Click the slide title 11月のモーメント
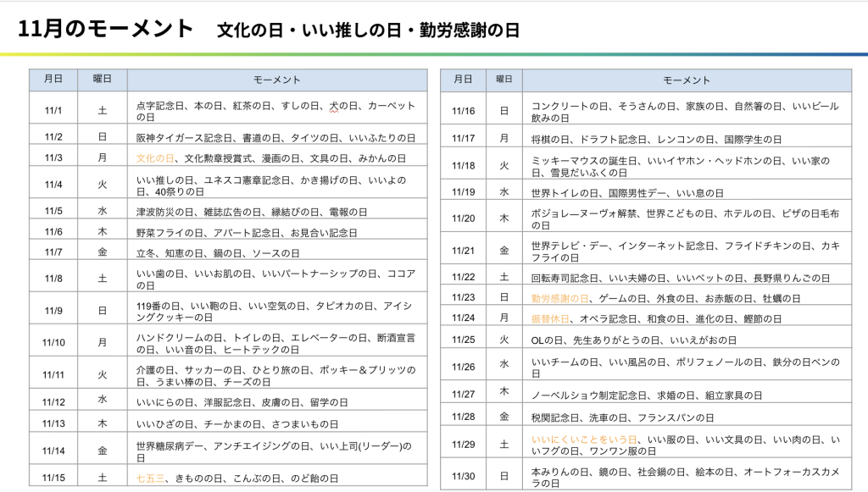This screenshot has height=492, width=868. (106, 29)
